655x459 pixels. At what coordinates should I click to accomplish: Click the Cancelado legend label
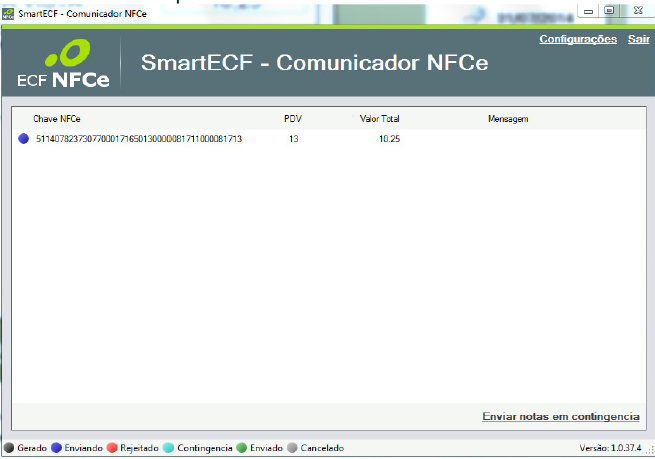[x=322, y=448]
